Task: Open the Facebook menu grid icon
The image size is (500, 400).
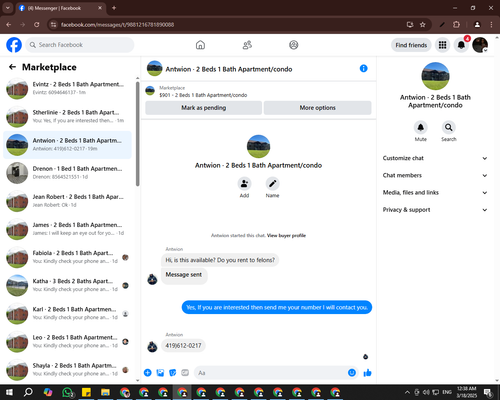Action: click(442, 45)
